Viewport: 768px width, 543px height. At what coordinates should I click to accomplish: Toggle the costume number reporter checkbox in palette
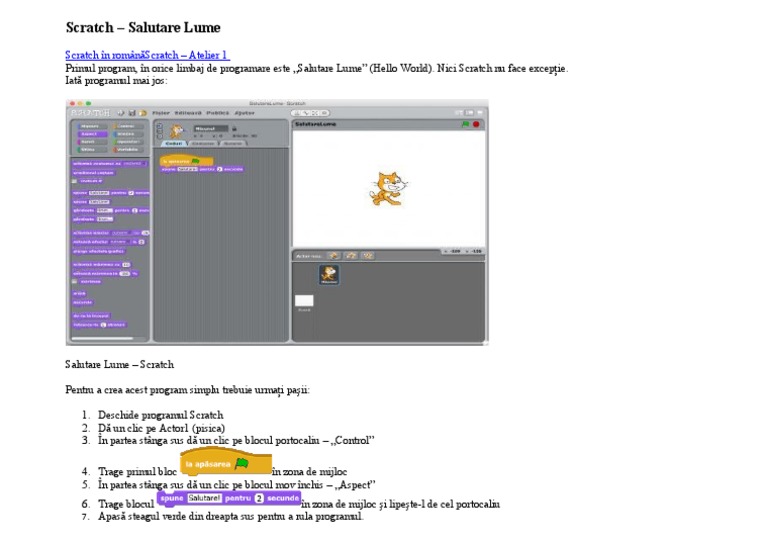(x=74, y=181)
